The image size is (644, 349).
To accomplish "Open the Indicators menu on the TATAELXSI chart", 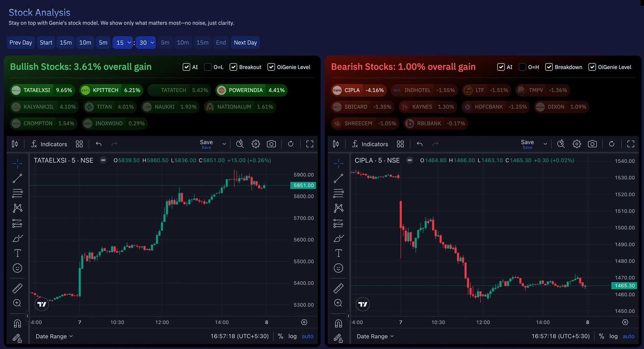I will click(x=49, y=144).
